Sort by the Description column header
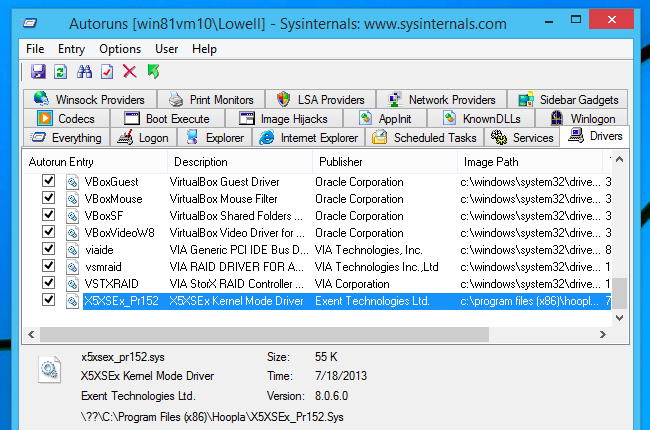650x430 pixels. (240, 162)
